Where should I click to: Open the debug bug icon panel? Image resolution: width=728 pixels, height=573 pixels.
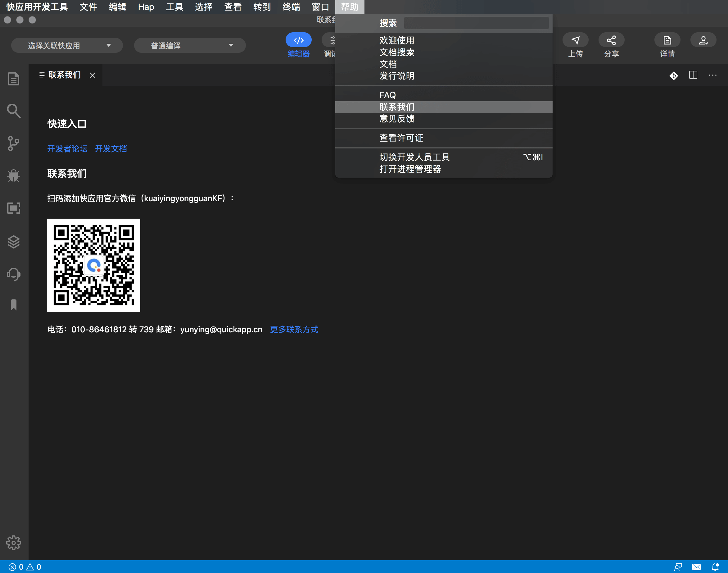(13, 175)
